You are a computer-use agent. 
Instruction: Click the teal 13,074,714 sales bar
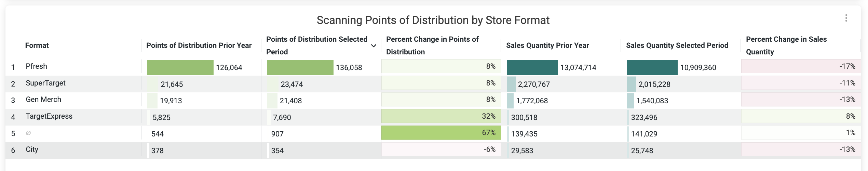pyautogui.click(x=532, y=67)
